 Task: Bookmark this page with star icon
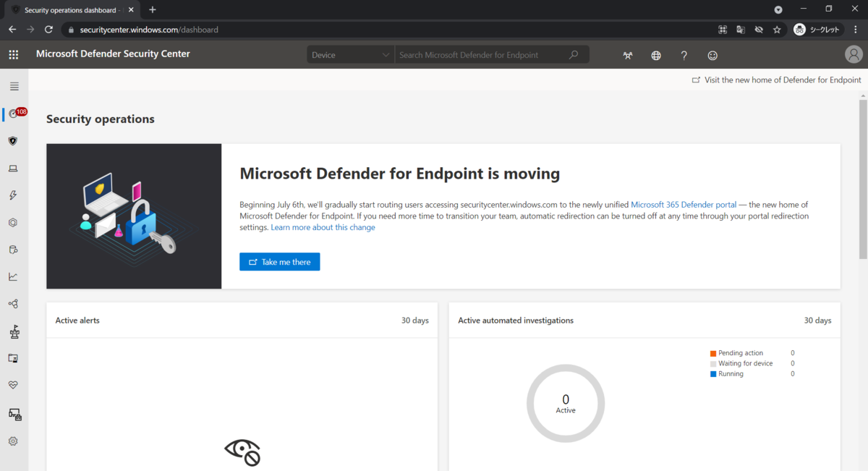tap(777, 30)
